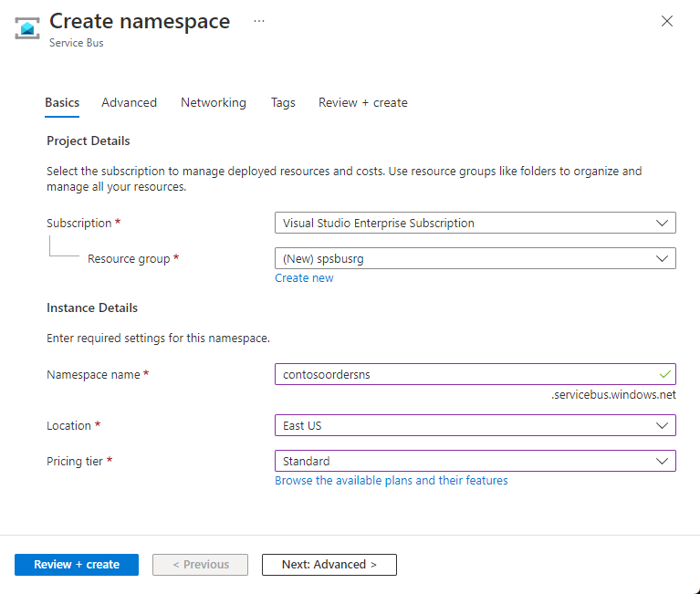Open the Networking tab
Image resolution: width=700 pixels, height=594 pixels.
(214, 102)
